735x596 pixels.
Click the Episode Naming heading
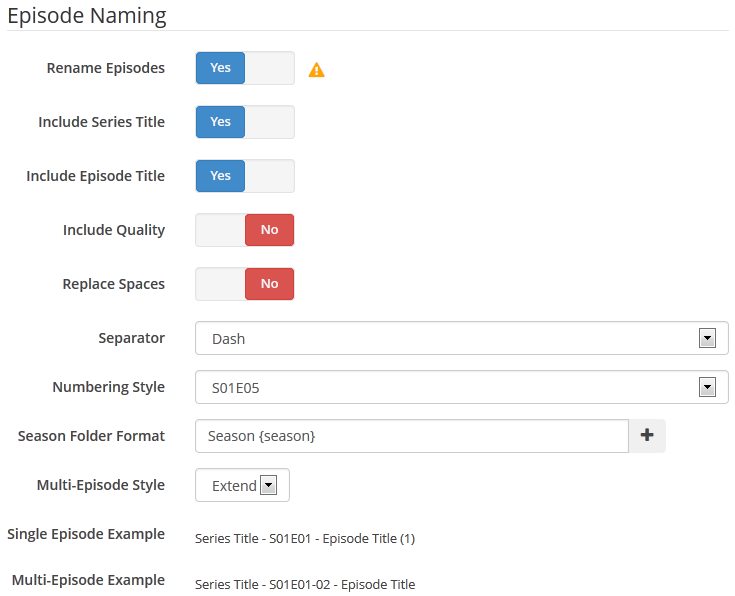[x=87, y=15]
